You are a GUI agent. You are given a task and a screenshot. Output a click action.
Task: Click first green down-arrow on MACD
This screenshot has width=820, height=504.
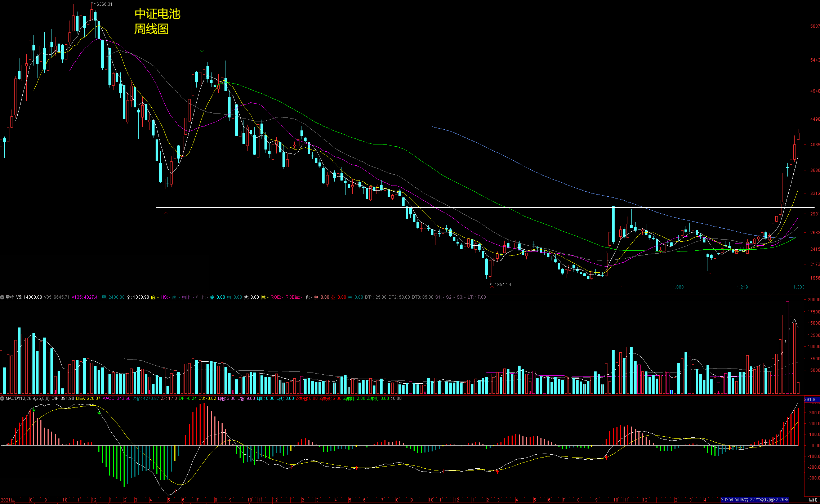pos(34,410)
